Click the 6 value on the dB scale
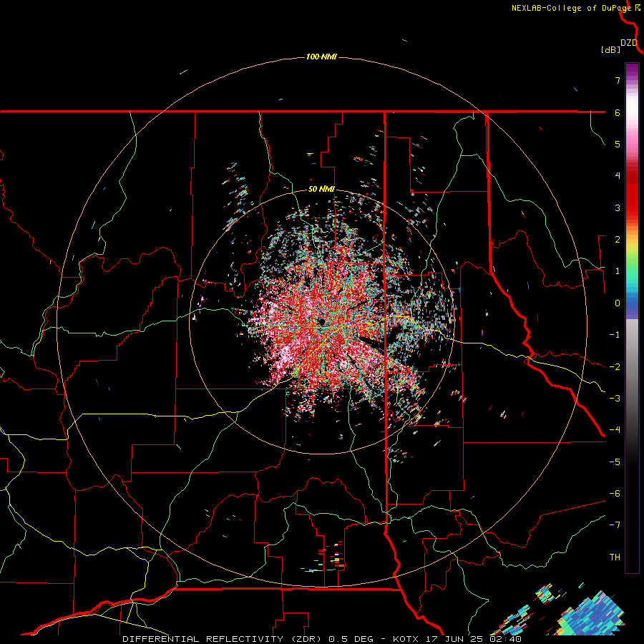644x644 pixels. [618, 112]
